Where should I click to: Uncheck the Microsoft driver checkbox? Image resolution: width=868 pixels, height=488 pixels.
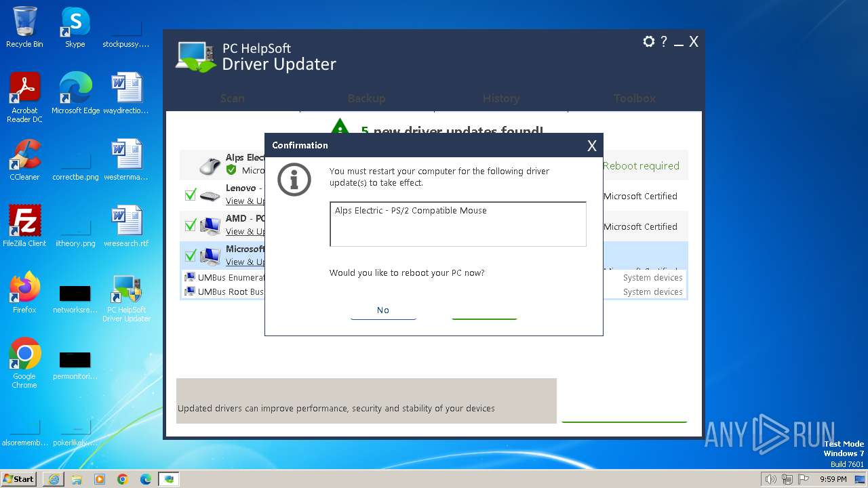point(191,256)
